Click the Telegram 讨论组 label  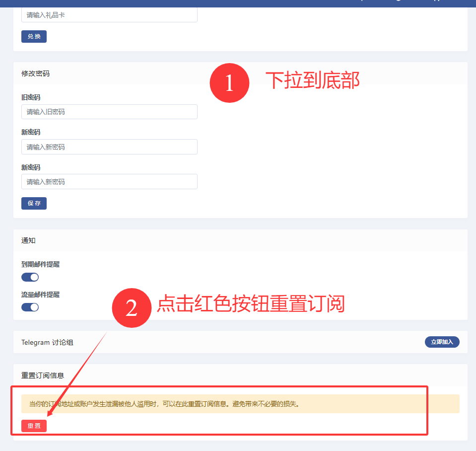[47, 342]
